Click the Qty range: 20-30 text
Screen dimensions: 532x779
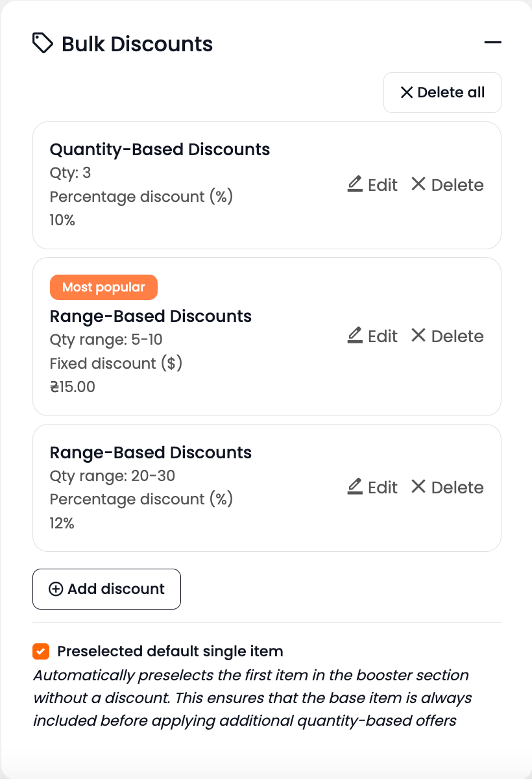pyautogui.click(x=112, y=476)
